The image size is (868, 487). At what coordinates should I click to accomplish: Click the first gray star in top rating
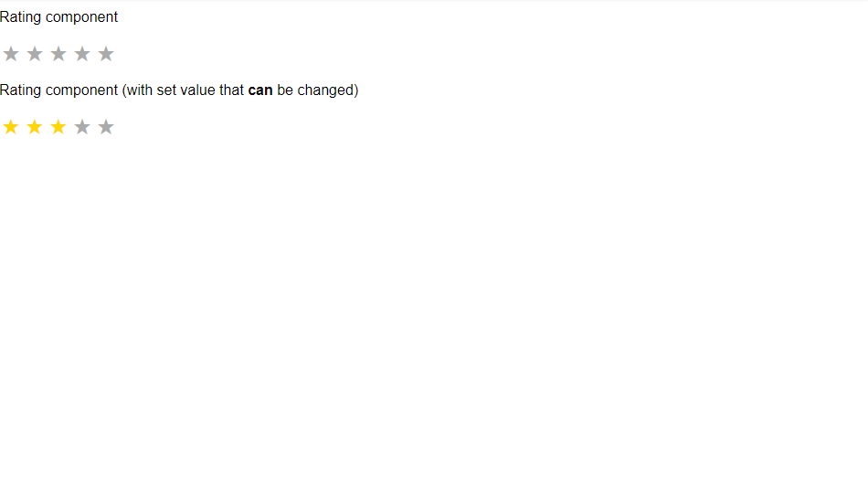[x=11, y=54]
